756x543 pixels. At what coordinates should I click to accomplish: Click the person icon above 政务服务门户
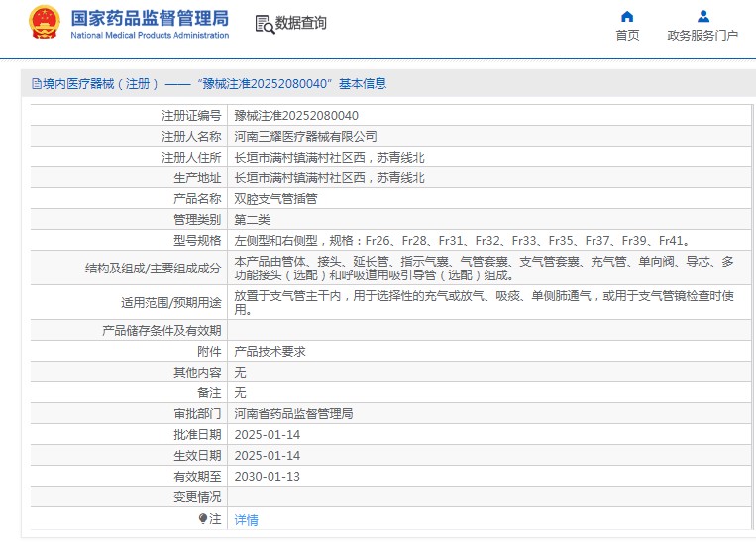tap(702, 16)
